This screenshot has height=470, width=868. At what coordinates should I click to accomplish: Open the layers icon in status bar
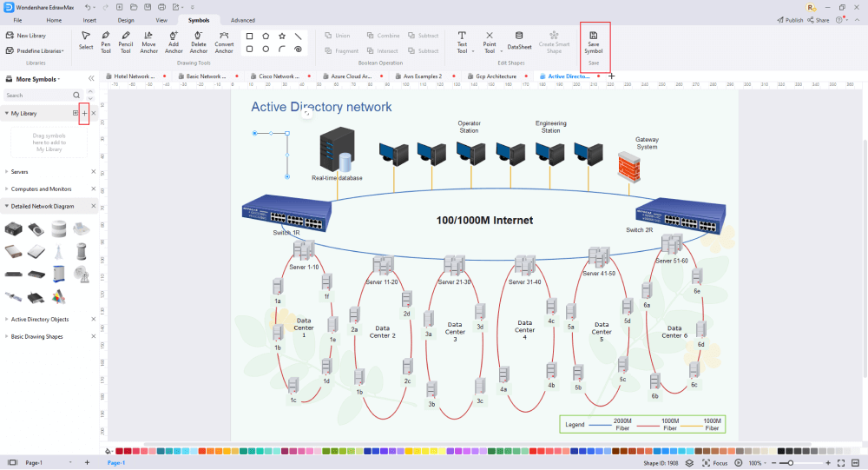coord(689,463)
